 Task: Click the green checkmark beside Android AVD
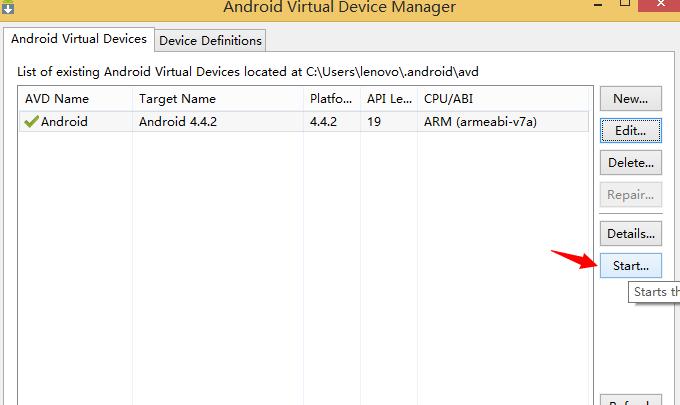(x=31, y=121)
